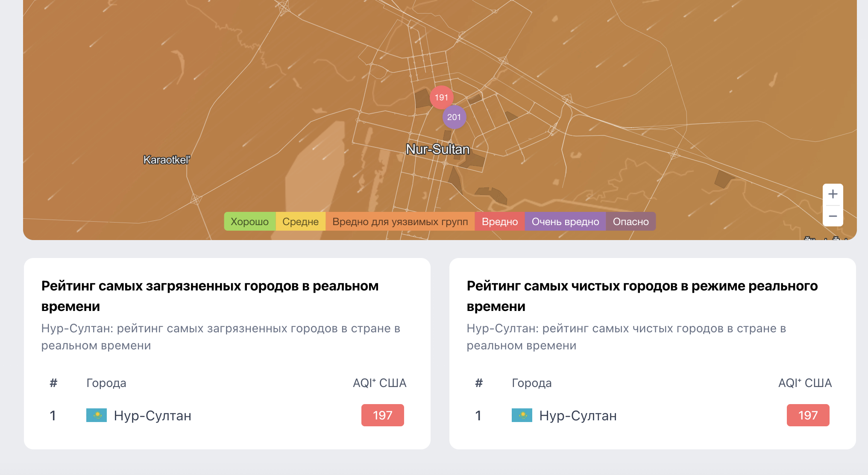Select the Вредно для уязвимых групп filter

pyautogui.click(x=401, y=221)
